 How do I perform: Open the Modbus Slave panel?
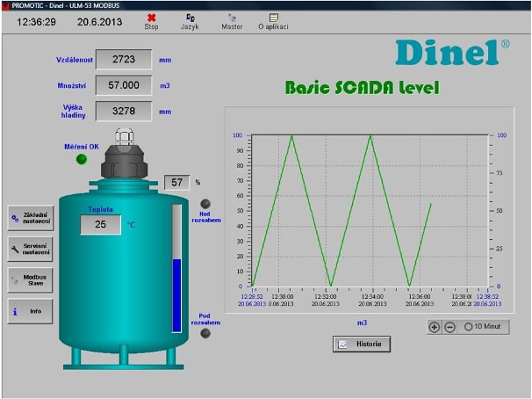[31, 280]
